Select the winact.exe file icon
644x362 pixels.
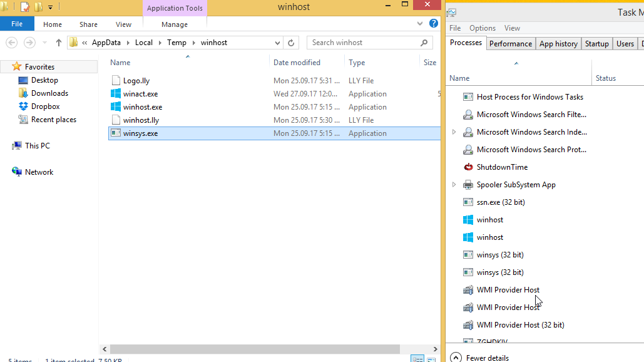point(116,94)
